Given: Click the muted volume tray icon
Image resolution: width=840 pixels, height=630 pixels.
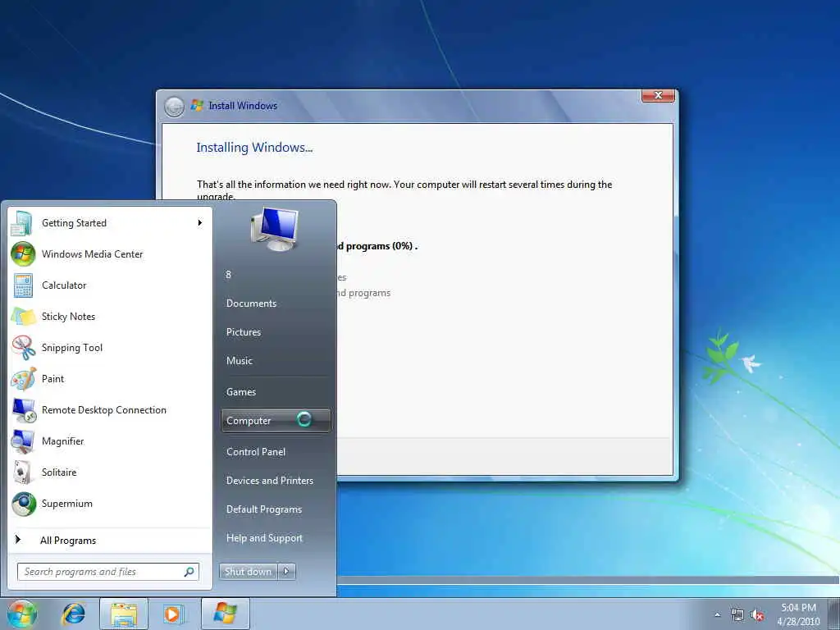Looking at the screenshot, I should 757,615.
